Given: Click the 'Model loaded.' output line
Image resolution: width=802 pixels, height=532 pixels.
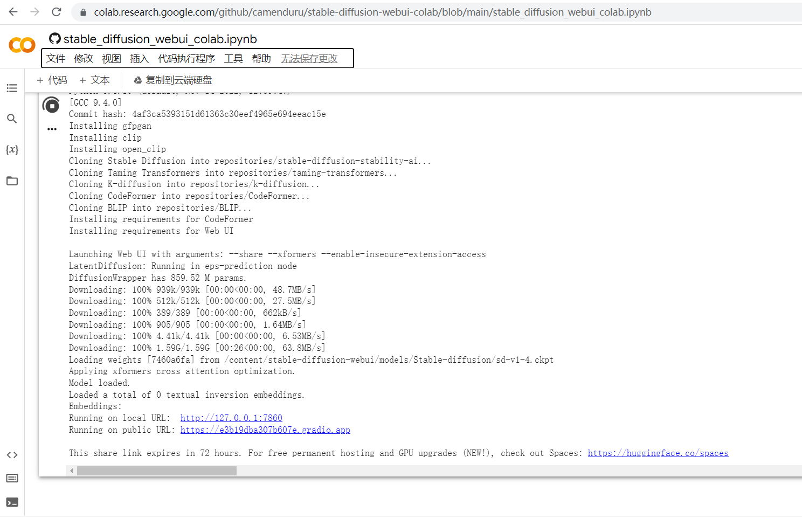Looking at the screenshot, I should click(99, 383).
